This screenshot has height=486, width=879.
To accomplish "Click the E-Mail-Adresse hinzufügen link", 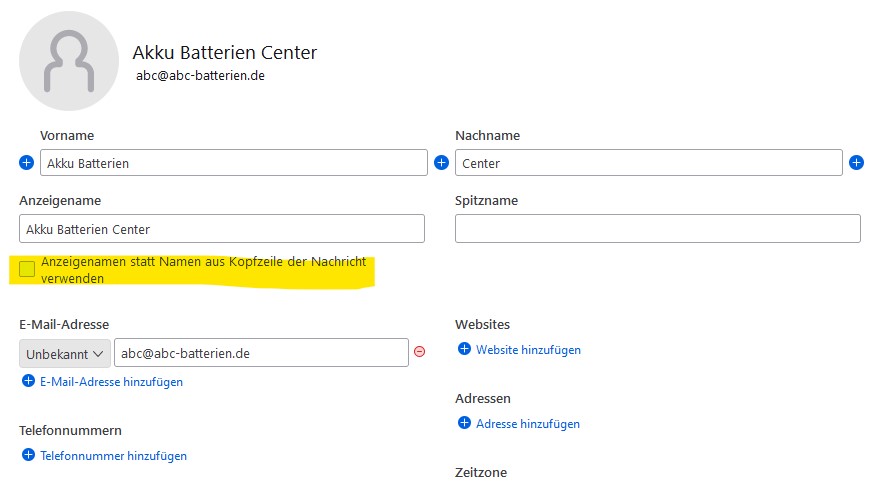I will (111, 382).
